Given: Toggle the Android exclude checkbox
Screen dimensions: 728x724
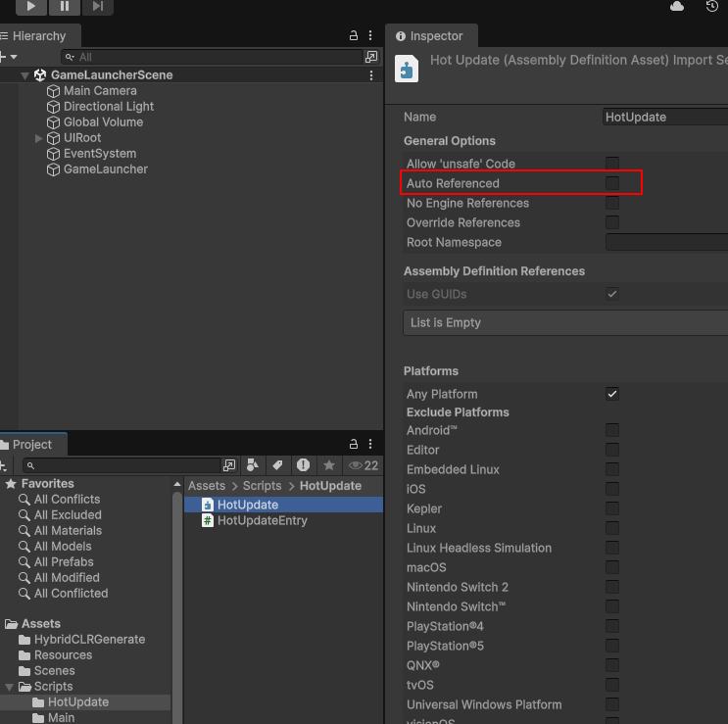Looking at the screenshot, I should click(612, 430).
